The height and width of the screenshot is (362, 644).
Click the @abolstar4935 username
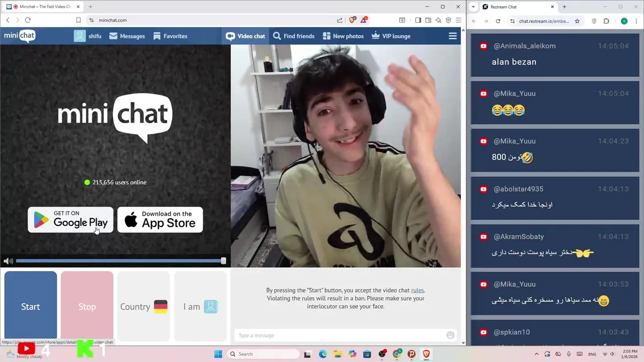[x=518, y=189]
